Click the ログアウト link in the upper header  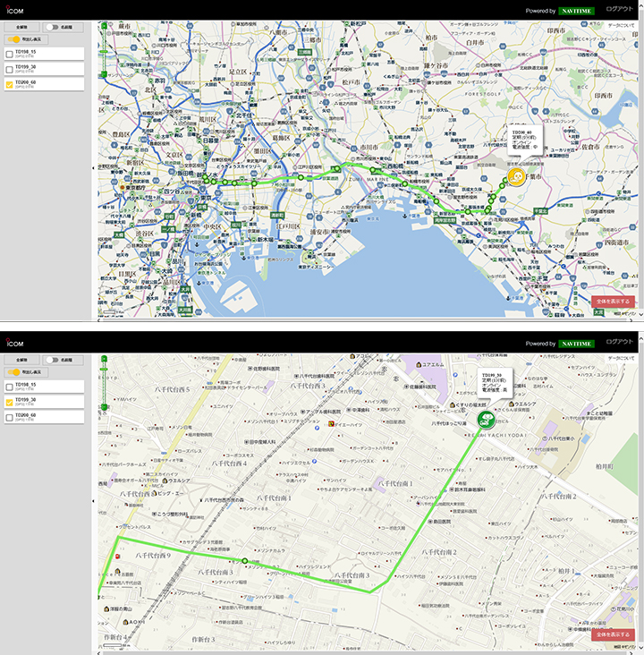[619, 8]
